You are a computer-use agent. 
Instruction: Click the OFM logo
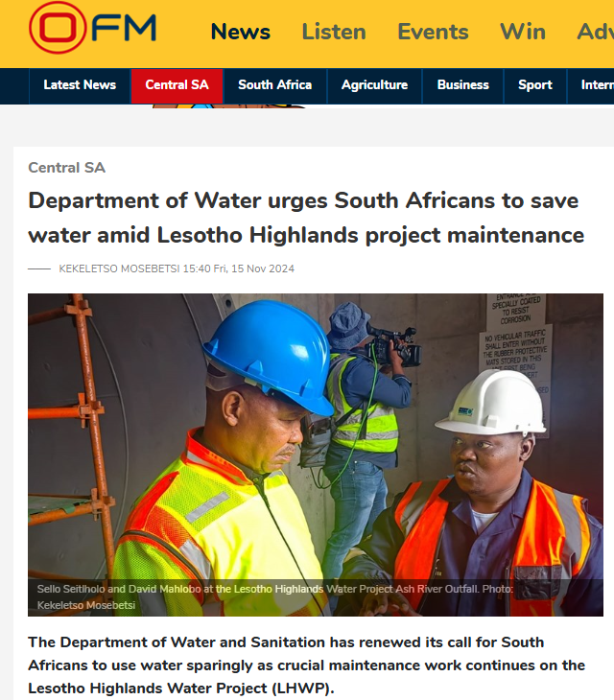(x=92, y=28)
